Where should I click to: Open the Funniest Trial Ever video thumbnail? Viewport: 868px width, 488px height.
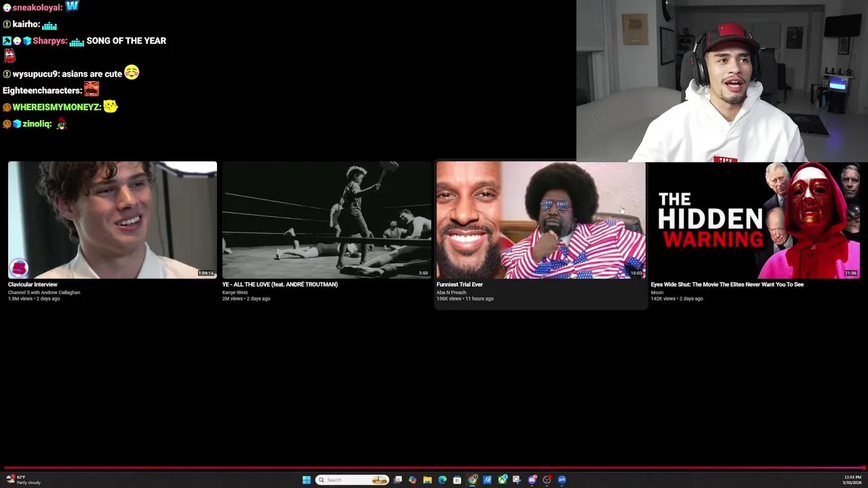pyautogui.click(x=541, y=220)
